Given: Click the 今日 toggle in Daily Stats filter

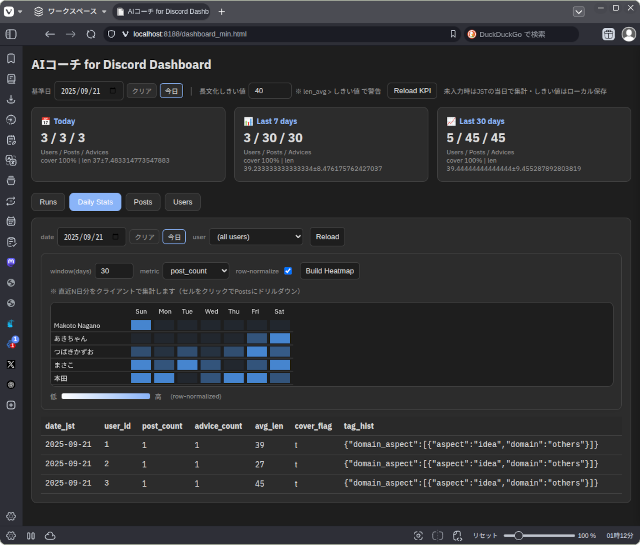Looking at the screenshot, I should [x=174, y=237].
